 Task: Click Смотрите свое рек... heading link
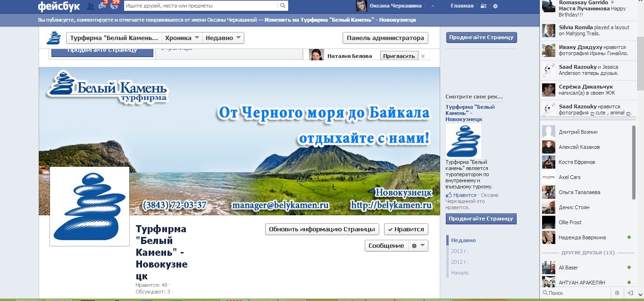coord(474,97)
